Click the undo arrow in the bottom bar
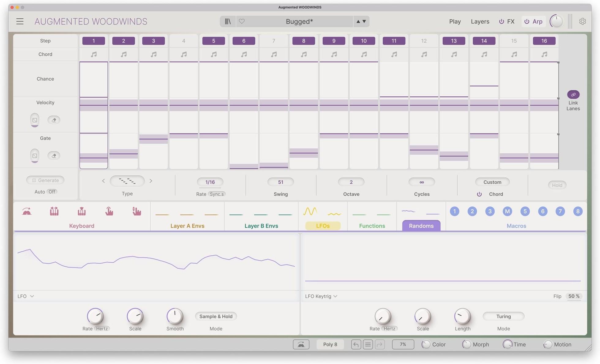The image size is (600, 364). [356, 344]
